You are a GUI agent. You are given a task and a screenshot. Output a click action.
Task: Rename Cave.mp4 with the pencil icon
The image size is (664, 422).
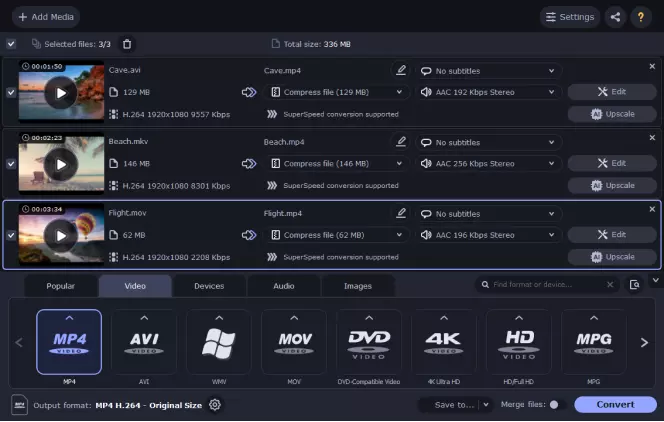click(x=401, y=70)
